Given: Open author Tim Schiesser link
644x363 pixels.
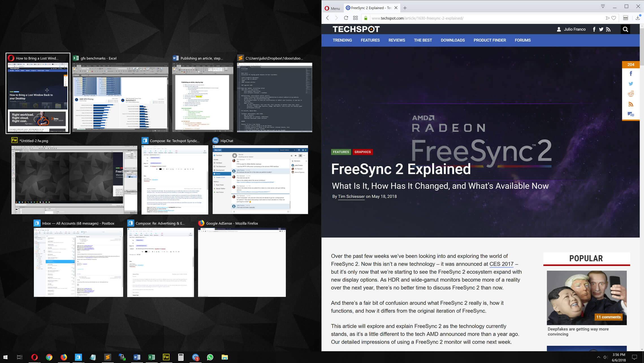Looking at the screenshot, I should [351, 197].
